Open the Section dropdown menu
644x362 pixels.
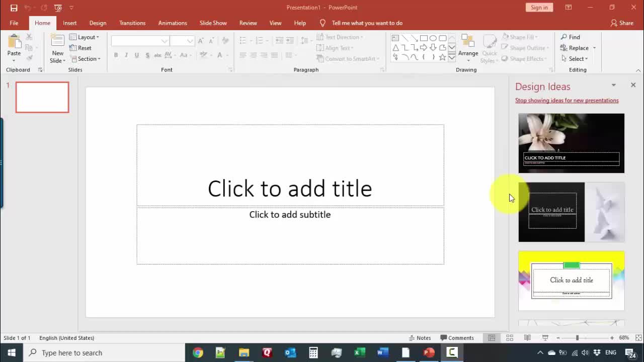coord(86,59)
